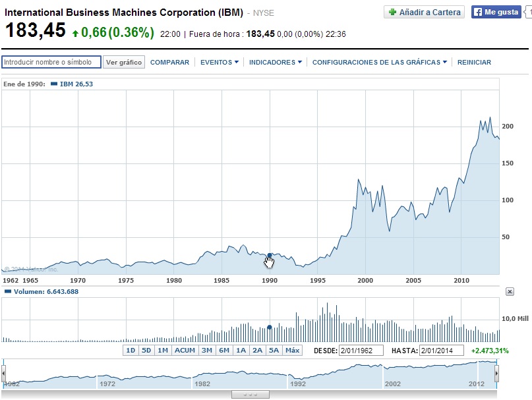Click the NYSE exchange label
532x400 pixels.
(x=263, y=13)
